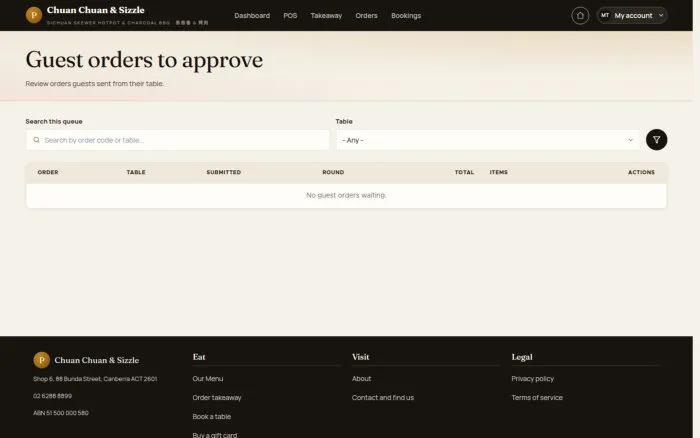The width and height of the screenshot is (700, 438).
Task: Apply filters with the funnel icon button
Action: coord(656,140)
